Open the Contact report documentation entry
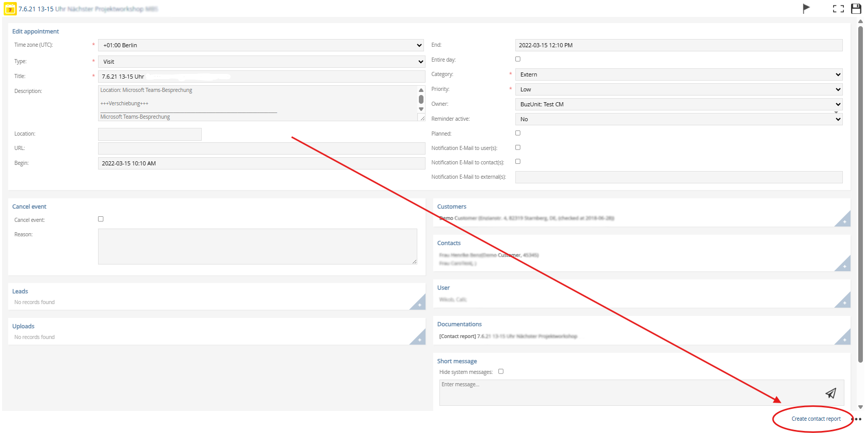This screenshot has height=433, width=868. tap(508, 336)
